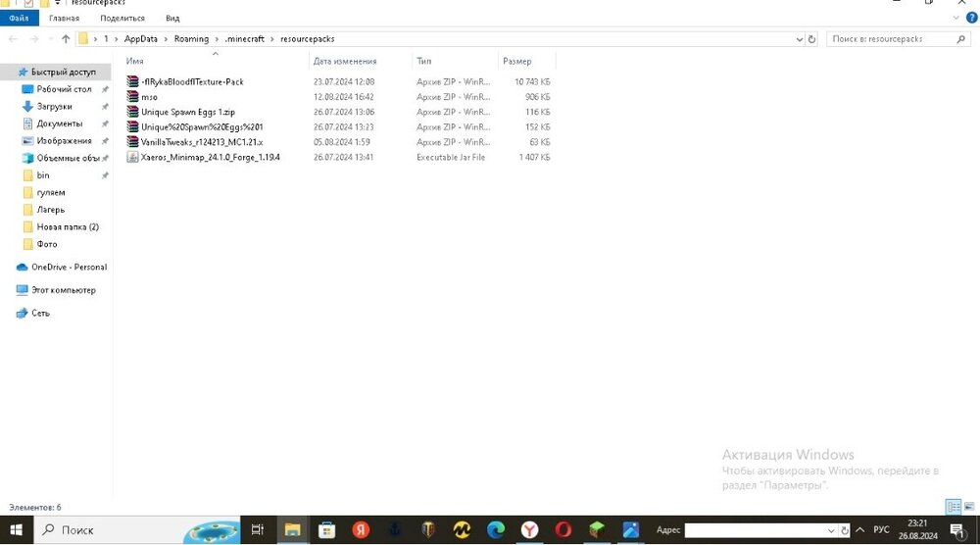Click the search resourcepacks field
This screenshot has width=980, height=545.
click(897, 39)
